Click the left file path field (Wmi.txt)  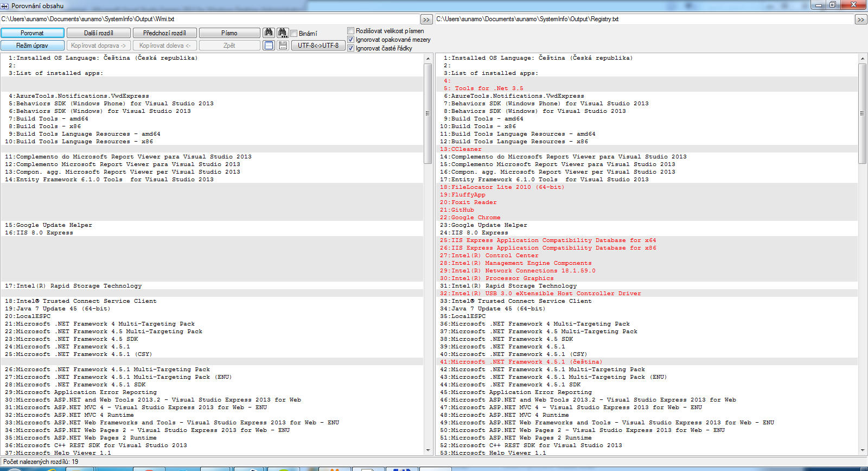210,19
